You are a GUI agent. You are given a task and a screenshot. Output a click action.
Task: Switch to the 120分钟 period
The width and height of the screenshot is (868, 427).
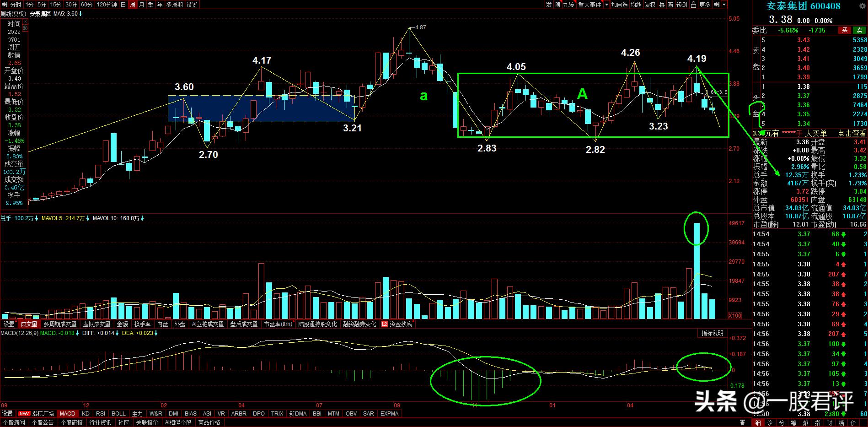pyautogui.click(x=107, y=5)
